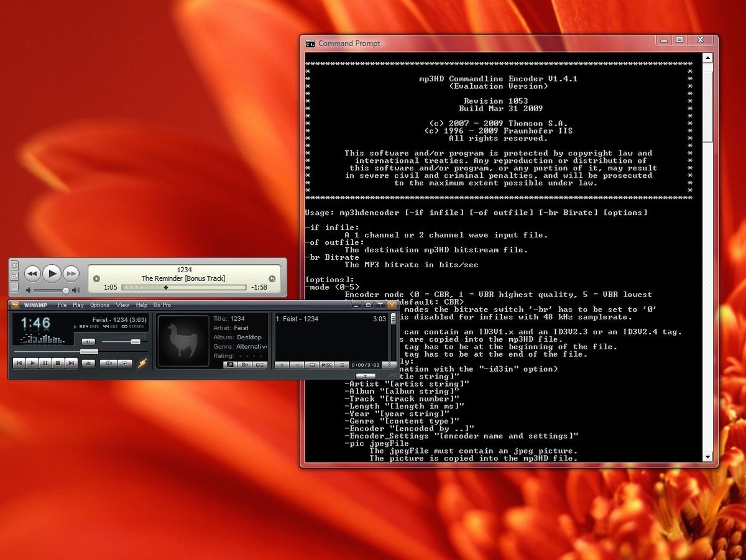
Task: Open the Winamp Help menu
Action: (142, 305)
